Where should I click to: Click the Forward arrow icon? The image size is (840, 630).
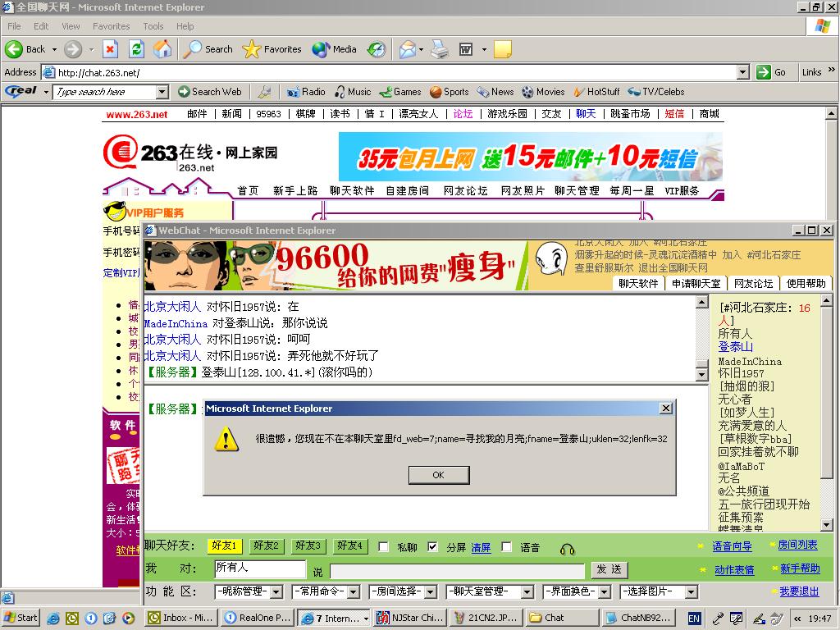[73, 49]
